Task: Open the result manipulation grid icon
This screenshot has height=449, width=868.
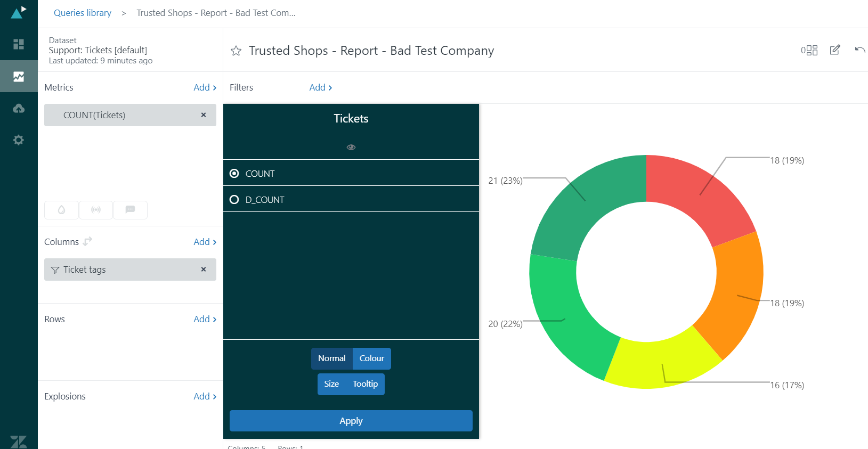Action: coord(809,50)
